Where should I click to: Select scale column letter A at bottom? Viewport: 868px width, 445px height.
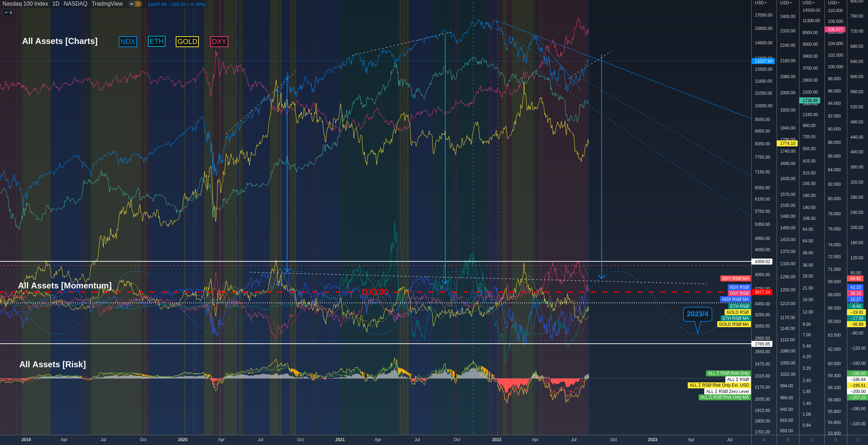point(764,440)
